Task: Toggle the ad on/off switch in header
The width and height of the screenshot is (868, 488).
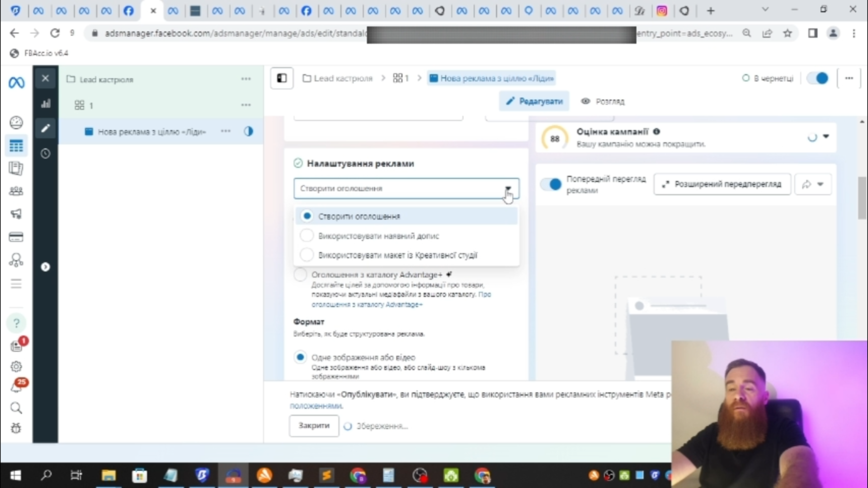Action: (817, 78)
